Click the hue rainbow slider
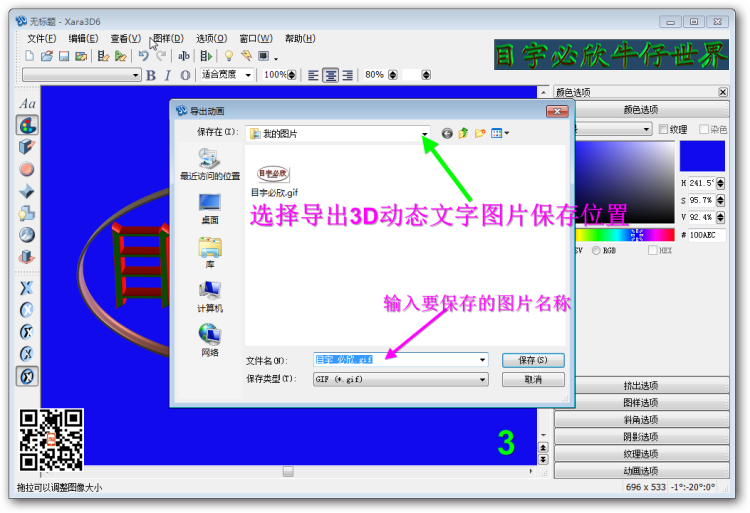This screenshot has height=513, width=750. tap(624, 235)
